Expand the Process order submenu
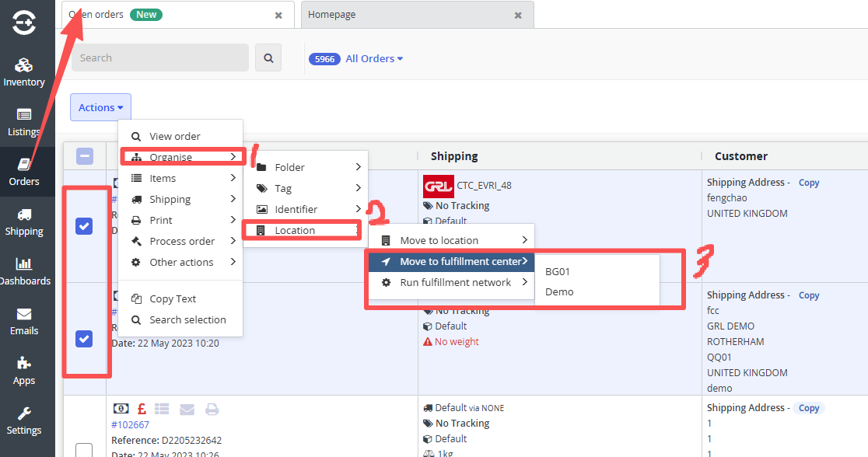 (x=181, y=241)
